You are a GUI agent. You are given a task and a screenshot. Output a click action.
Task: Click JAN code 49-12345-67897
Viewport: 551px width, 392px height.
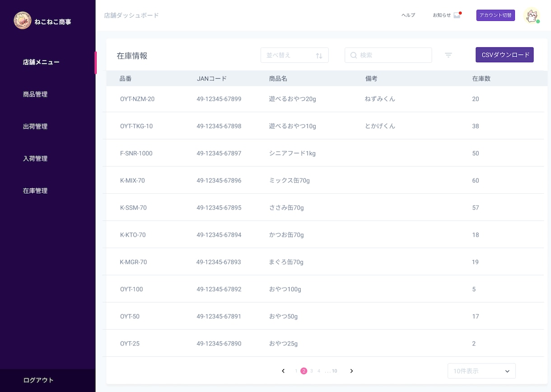click(219, 154)
